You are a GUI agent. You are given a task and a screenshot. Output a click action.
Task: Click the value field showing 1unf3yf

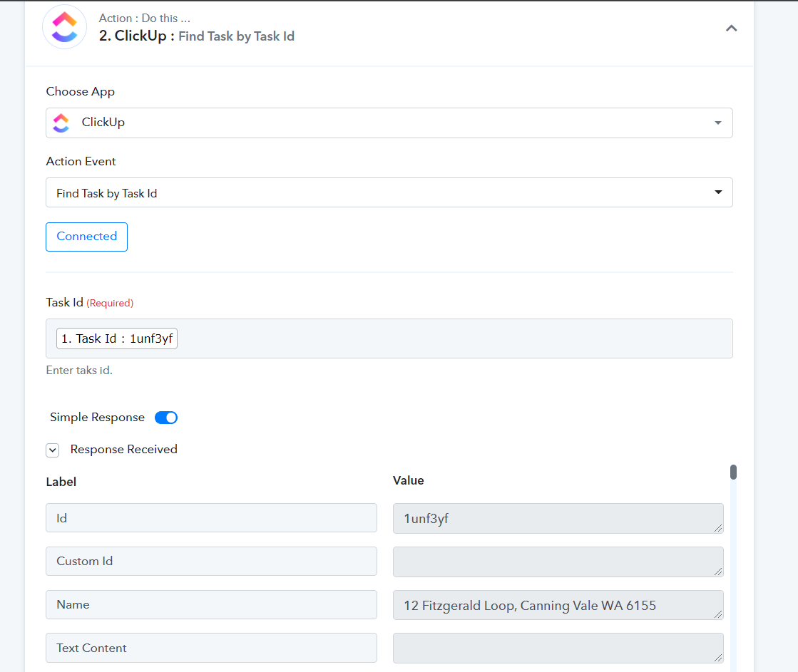pyautogui.click(x=558, y=518)
